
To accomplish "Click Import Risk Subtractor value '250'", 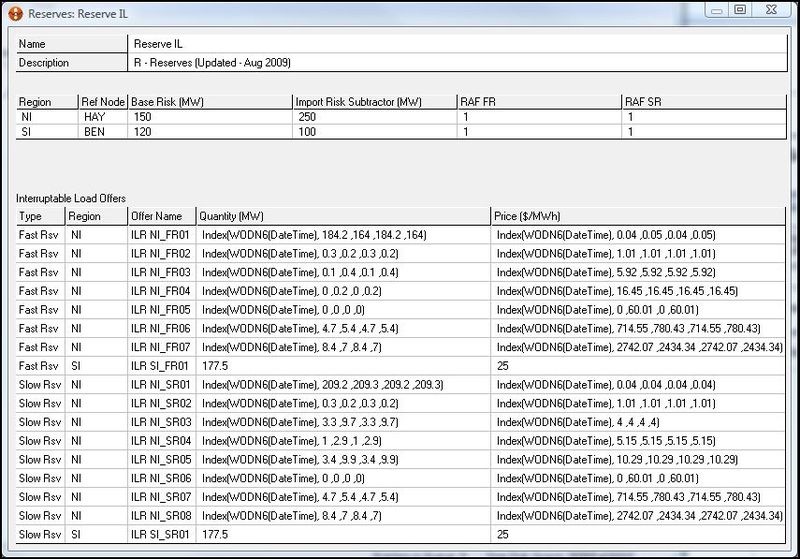I will click(375, 117).
